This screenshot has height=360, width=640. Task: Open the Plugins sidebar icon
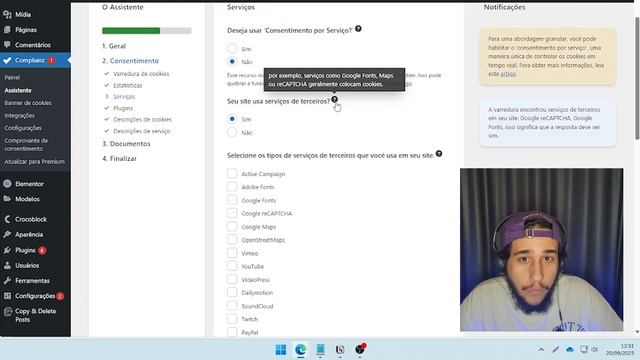pos(7,250)
